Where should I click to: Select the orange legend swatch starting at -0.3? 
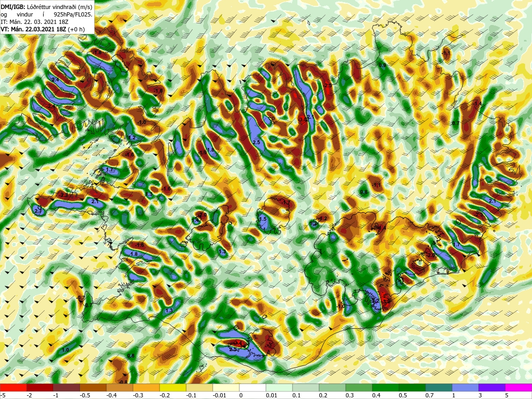point(146,388)
